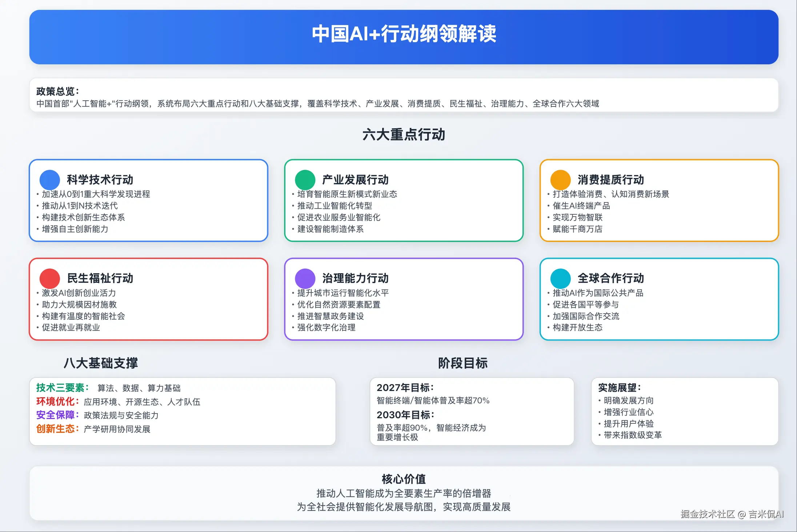The width and height of the screenshot is (797, 532).
Task: Click the purple circle beside 治理能力行动
Action: [x=305, y=279]
